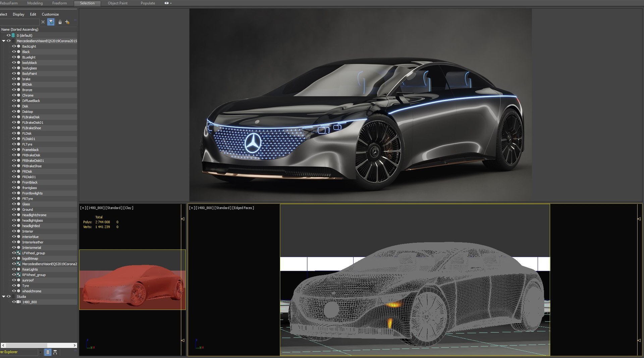Open the [Edged Faces] shading menu
Screen dimensions: 644x358
tap(243, 208)
